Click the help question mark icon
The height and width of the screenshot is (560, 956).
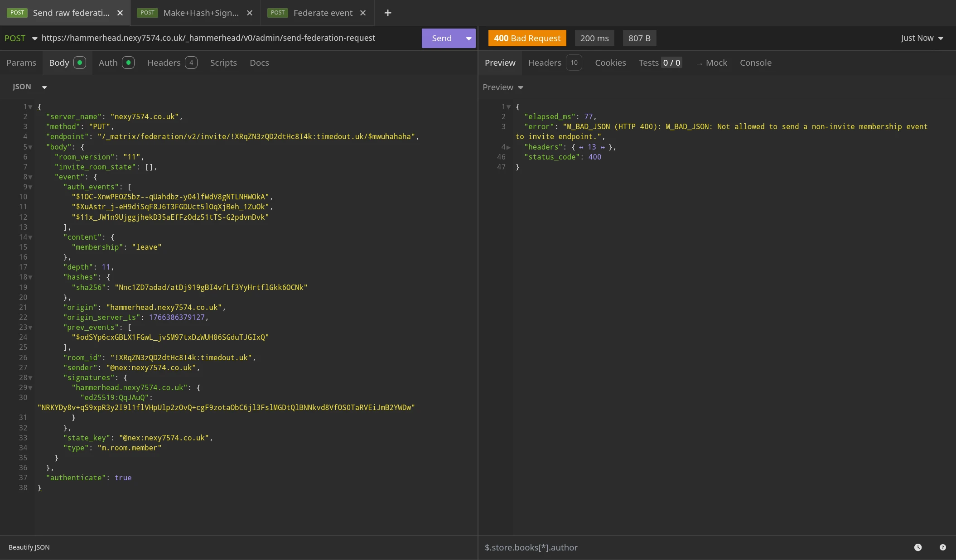click(x=942, y=547)
